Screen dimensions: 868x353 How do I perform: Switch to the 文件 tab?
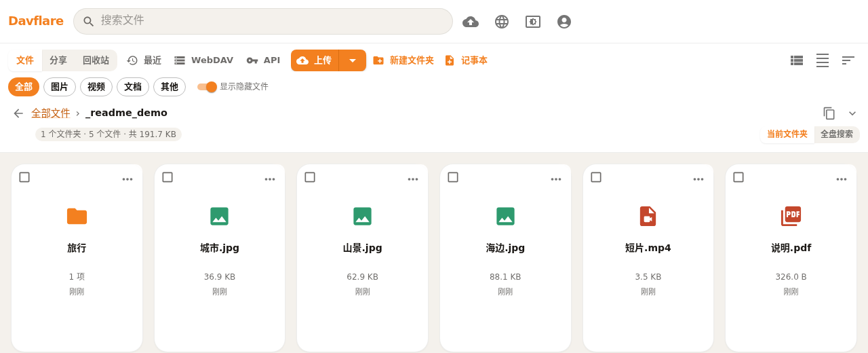point(25,60)
